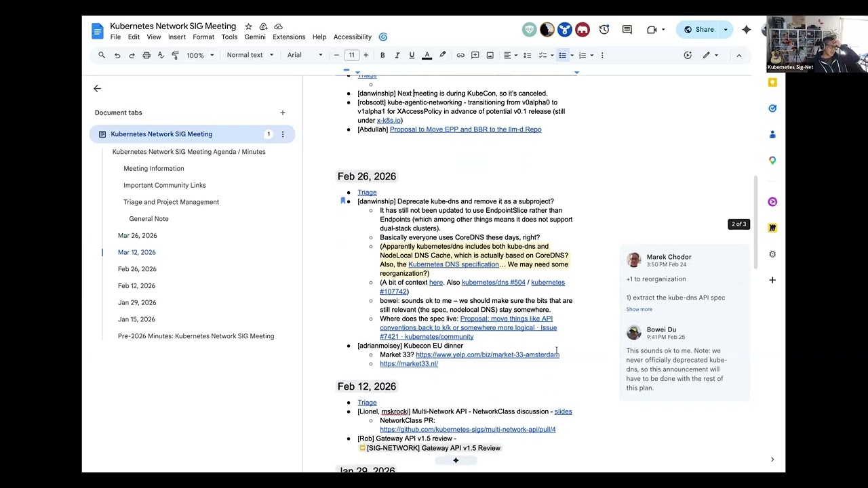Open Google Tasks in the side panel
The image size is (868, 488).
click(x=772, y=108)
